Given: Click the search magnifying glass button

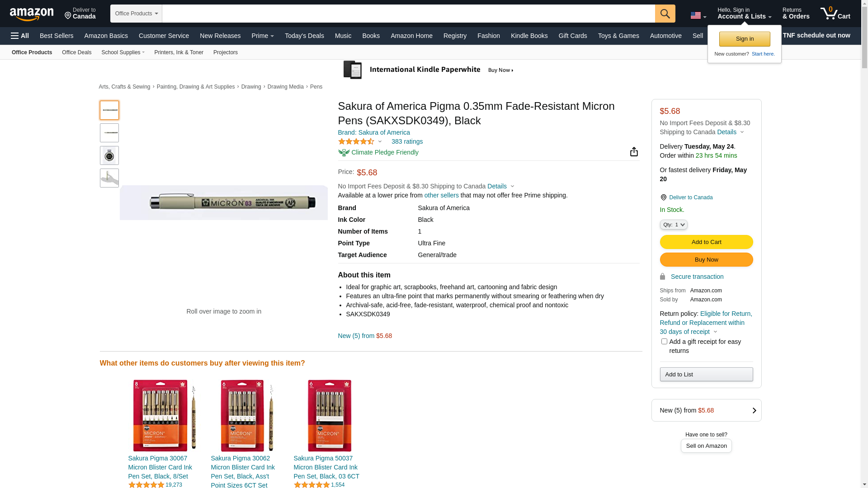Looking at the screenshot, I should pyautogui.click(x=665, y=14).
